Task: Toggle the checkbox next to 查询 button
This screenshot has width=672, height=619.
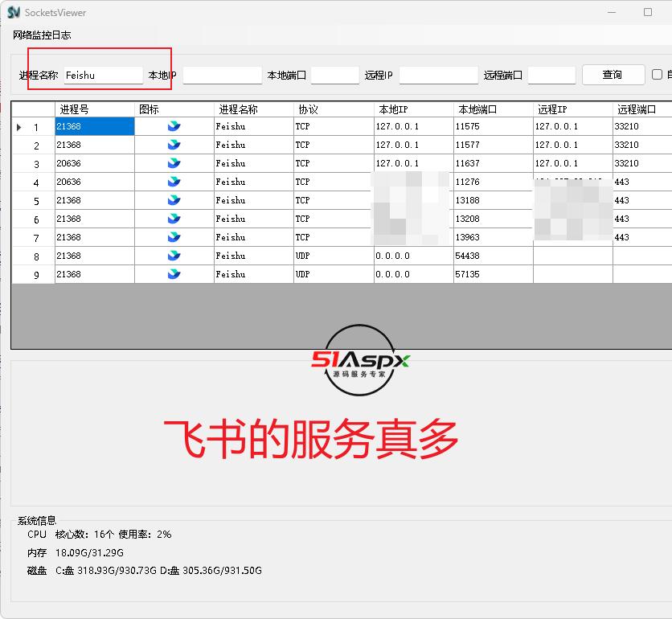Action: click(657, 75)
